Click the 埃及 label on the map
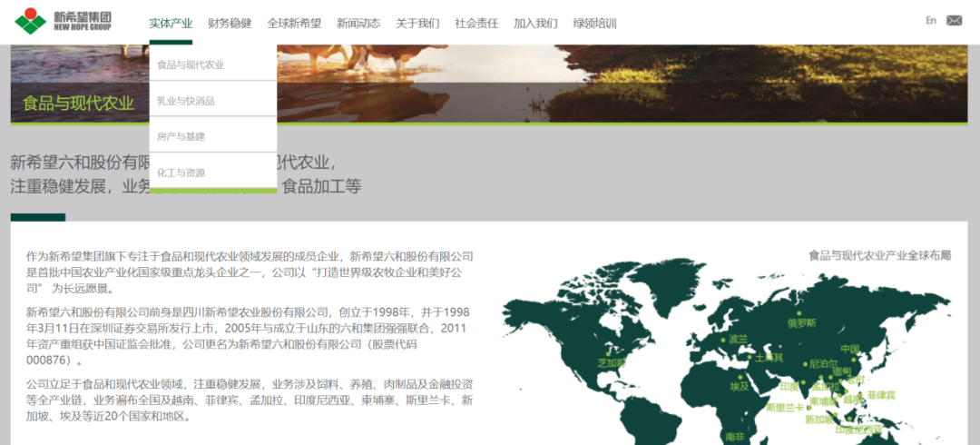This screenshot has height=445, width=980. [740, 386]
